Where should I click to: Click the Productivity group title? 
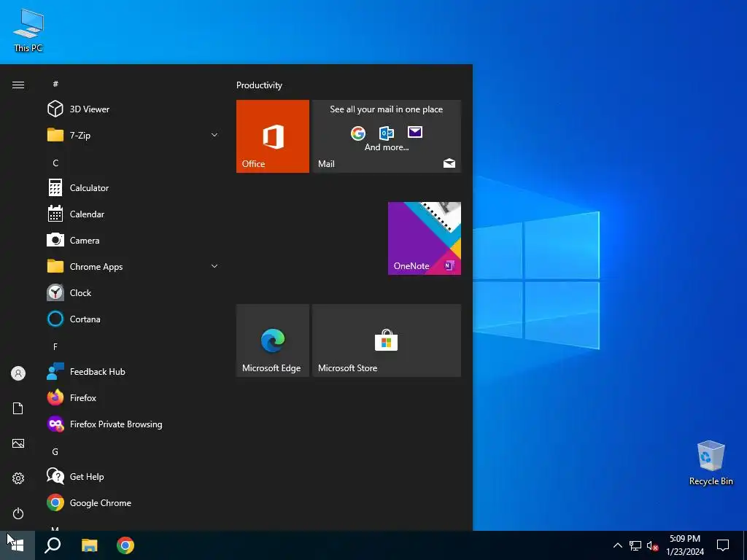pyautogui.click(x=259, y=85)
